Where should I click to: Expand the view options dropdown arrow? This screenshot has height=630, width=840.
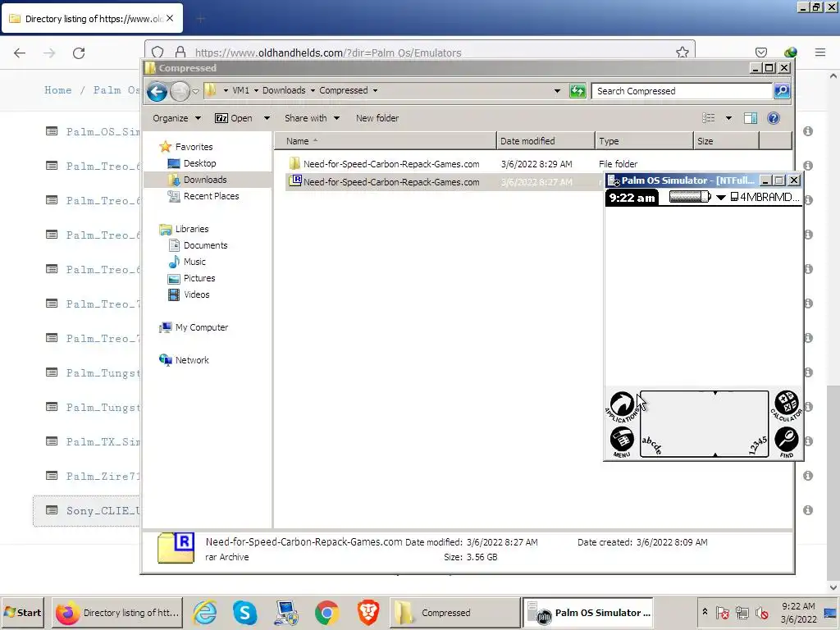tap(728, 118)
